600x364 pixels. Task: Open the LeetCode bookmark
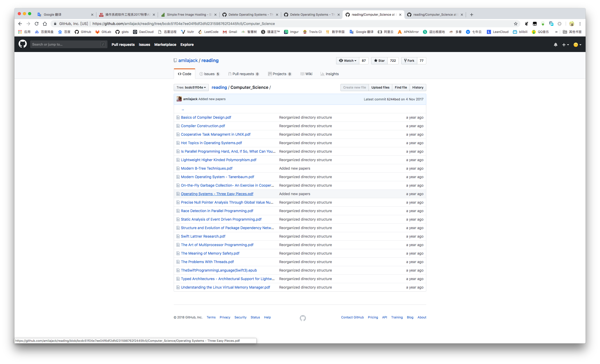tap(208, 32)
